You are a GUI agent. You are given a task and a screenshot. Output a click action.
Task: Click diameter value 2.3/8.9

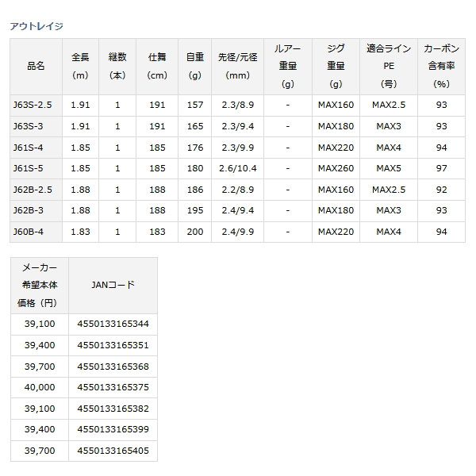pyautogui.click(x=238, y=105)
